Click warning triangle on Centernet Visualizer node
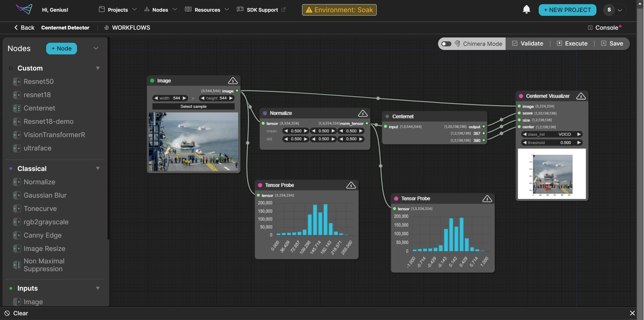Screen dimensions: 644x320 [x=581, y=96]
